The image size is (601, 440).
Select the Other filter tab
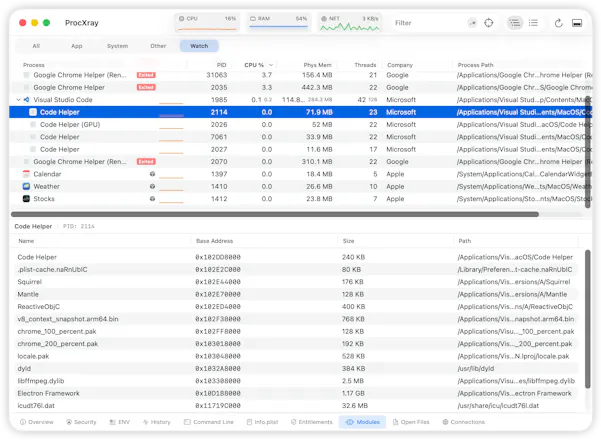coord(158,46)
